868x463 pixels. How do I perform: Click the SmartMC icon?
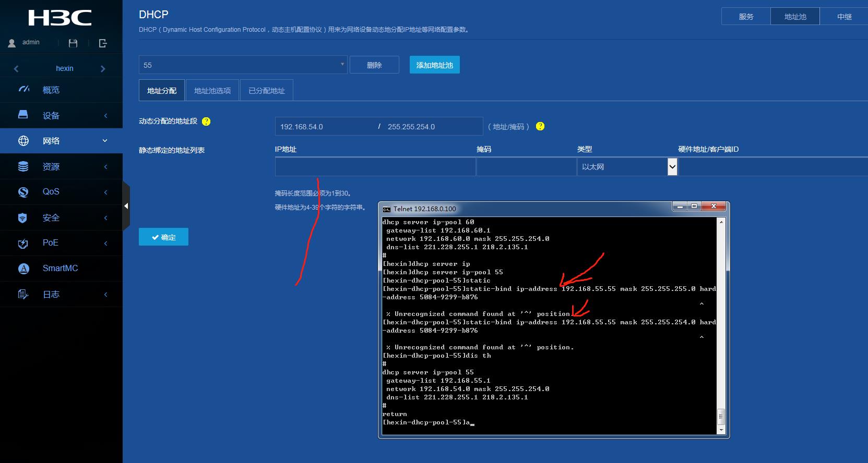pos(23,269)
